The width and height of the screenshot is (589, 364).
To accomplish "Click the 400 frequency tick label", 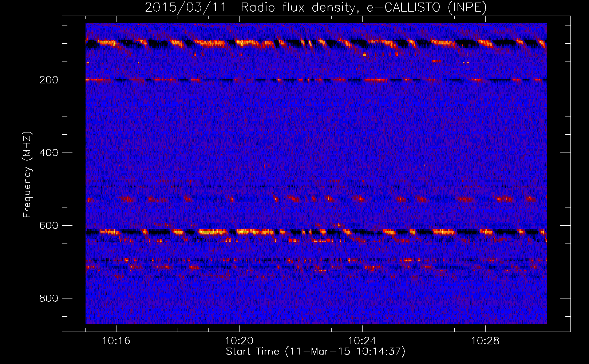I will 48,153.
